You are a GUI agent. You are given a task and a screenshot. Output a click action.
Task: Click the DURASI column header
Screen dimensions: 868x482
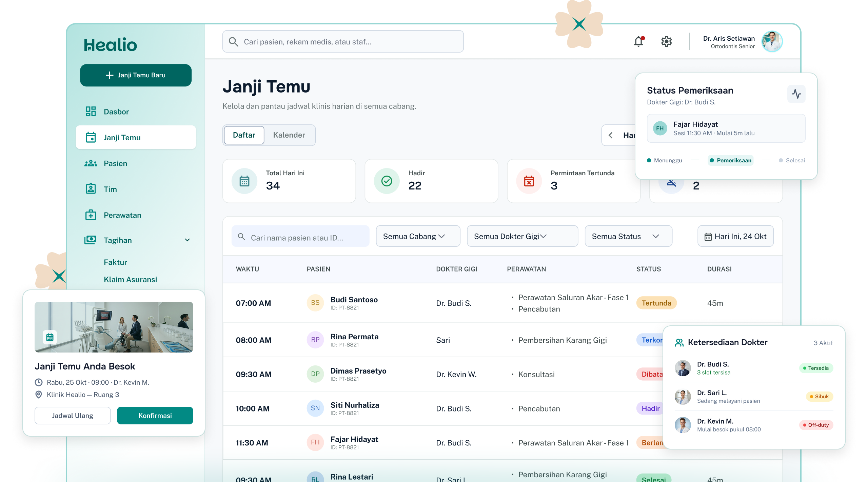pos(719,269)
